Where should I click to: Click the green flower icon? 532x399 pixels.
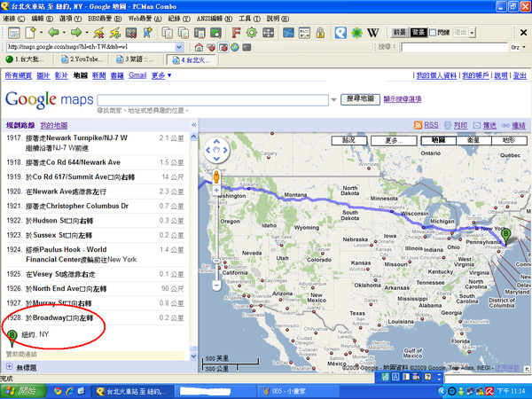[x=357, y=33]
